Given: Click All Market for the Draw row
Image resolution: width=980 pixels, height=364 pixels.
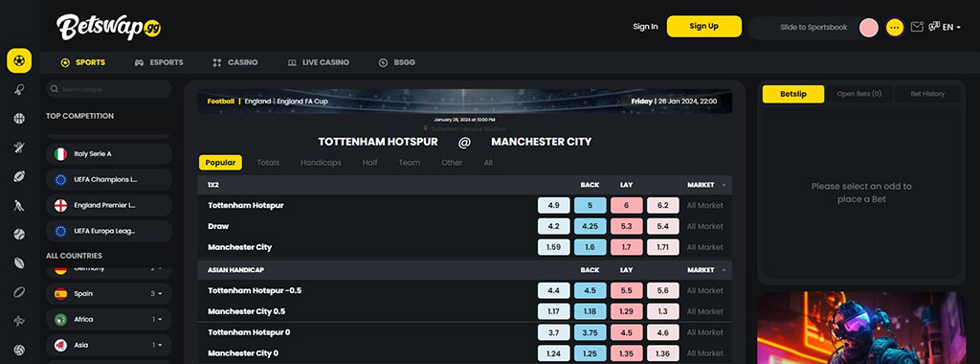Looking at the screenshot, I should pyautogui.click(x=704, y=226).
